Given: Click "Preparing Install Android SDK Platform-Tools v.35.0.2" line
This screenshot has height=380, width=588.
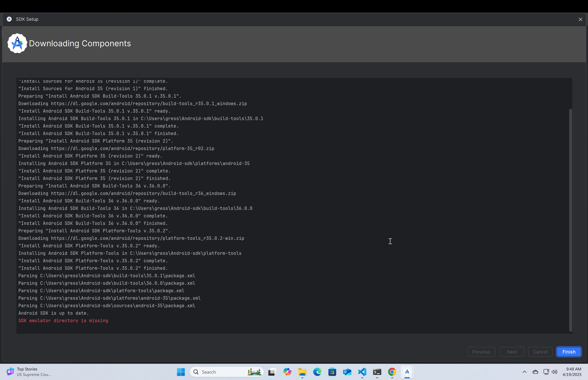Looking at the screenshot, I should [x=94, y=231].
